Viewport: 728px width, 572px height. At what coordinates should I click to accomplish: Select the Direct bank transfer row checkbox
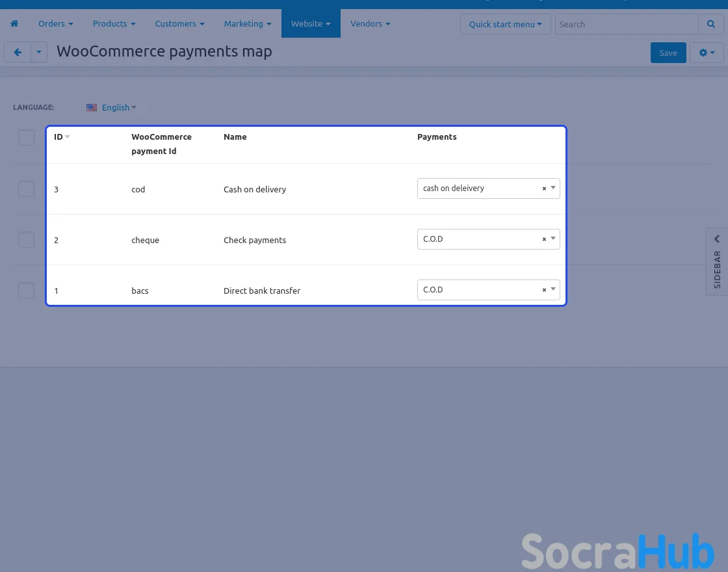26,291
